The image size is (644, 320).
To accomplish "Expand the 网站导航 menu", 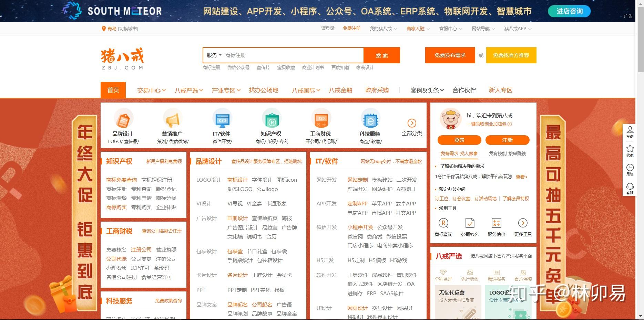I will coord(483,29).
